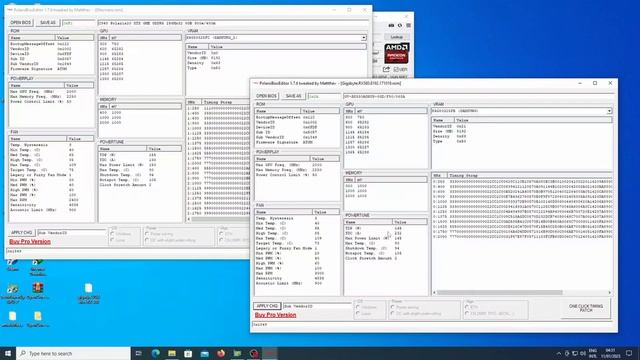Viewport: 640px width, 360px height.
Task: Select Clock Stretch Amount row in front window
Action: 386,258
